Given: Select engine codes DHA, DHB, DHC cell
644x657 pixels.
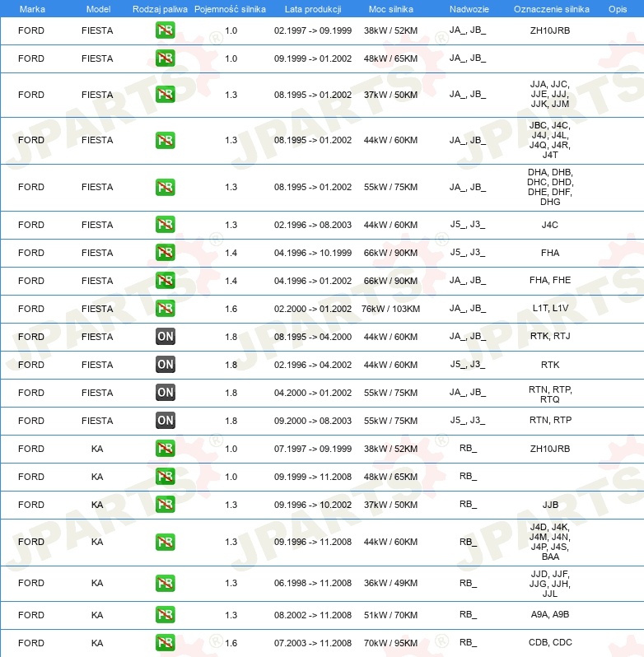Looking at the screenshot, I should point(550,187).
